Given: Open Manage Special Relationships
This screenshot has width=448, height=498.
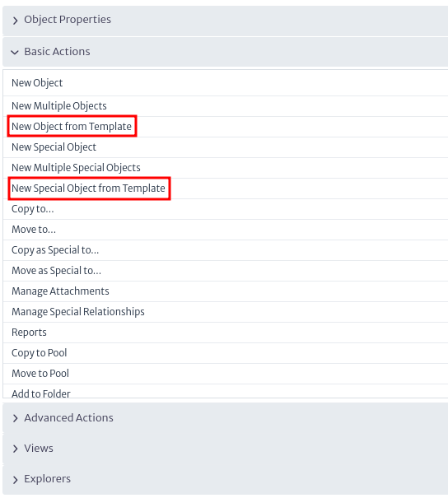Looking at the screenshot, I should click(x=226, y=312).
